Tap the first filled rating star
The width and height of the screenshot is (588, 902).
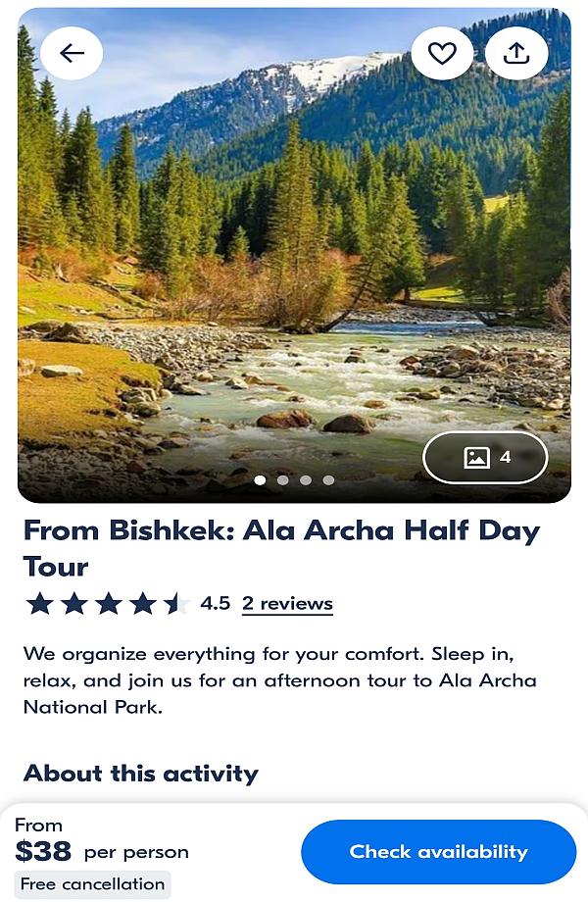pos(40,603)
